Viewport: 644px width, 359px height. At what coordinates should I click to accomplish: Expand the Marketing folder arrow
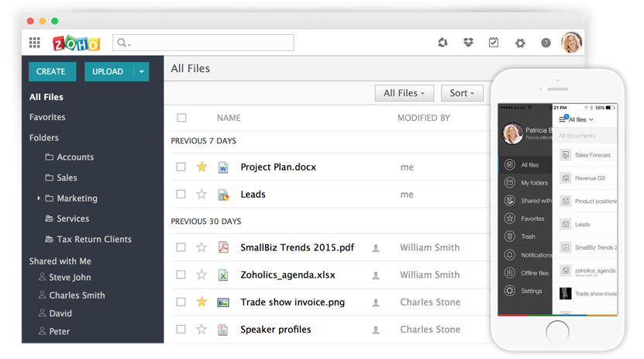pyautogui.click(x=39, y=198)
